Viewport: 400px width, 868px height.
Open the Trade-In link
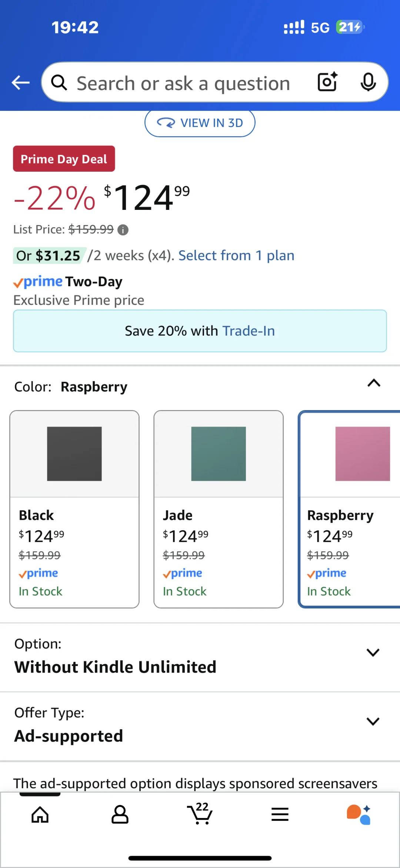coord(249,331)
